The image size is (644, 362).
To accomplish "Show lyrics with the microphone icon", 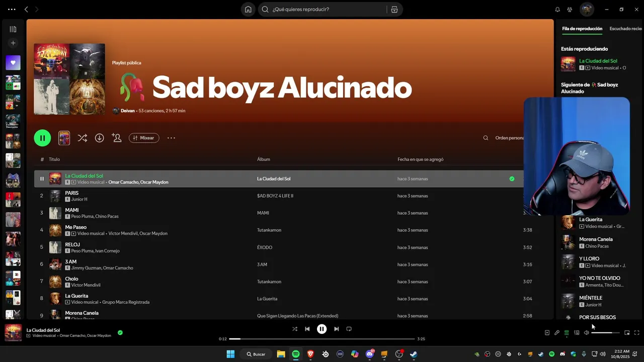I will [x=557, y=333].
